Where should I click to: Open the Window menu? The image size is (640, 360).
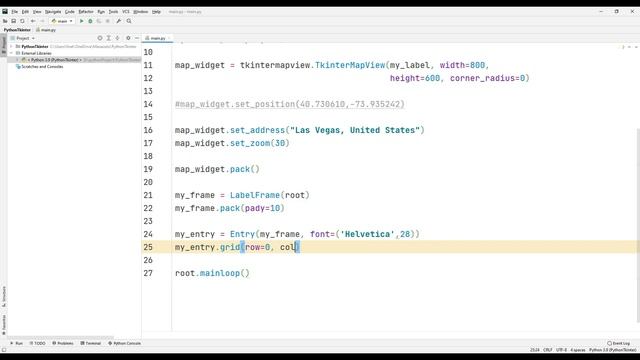141,12
